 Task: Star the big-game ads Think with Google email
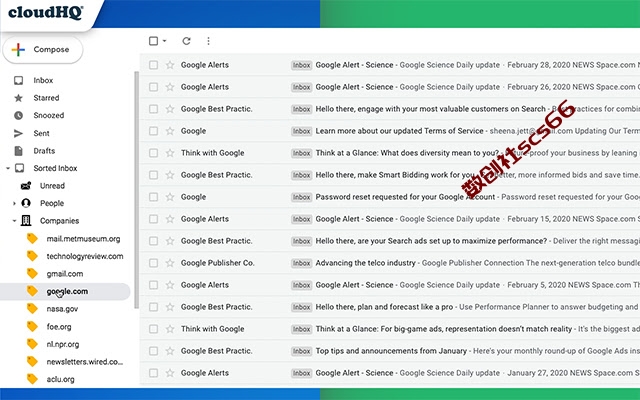(x=170, y=329)
